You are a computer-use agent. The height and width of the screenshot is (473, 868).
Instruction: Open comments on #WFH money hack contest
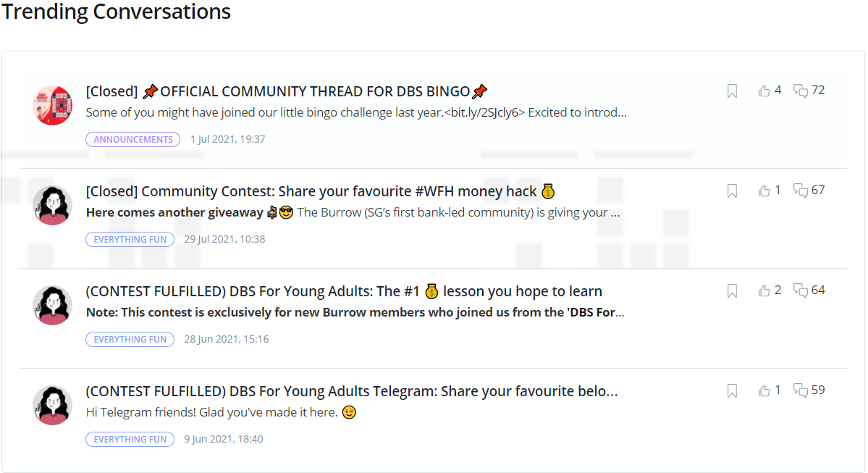[x=801, y=191]
